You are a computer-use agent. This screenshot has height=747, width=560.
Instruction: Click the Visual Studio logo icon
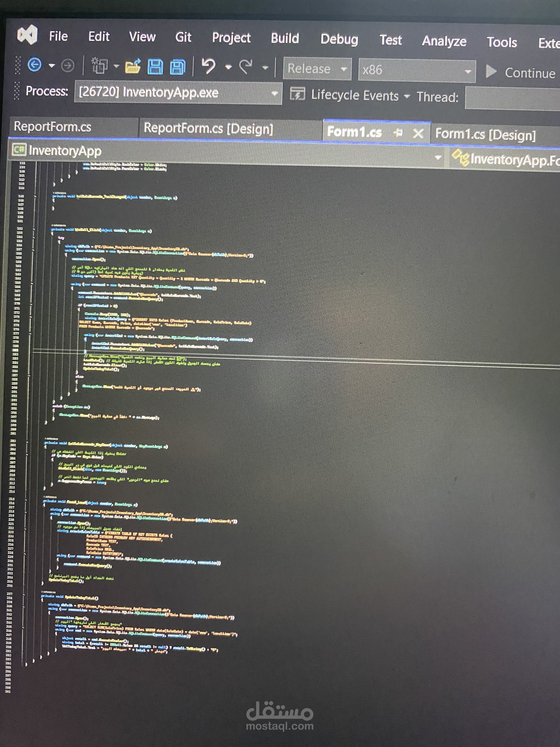coord(27,35)
